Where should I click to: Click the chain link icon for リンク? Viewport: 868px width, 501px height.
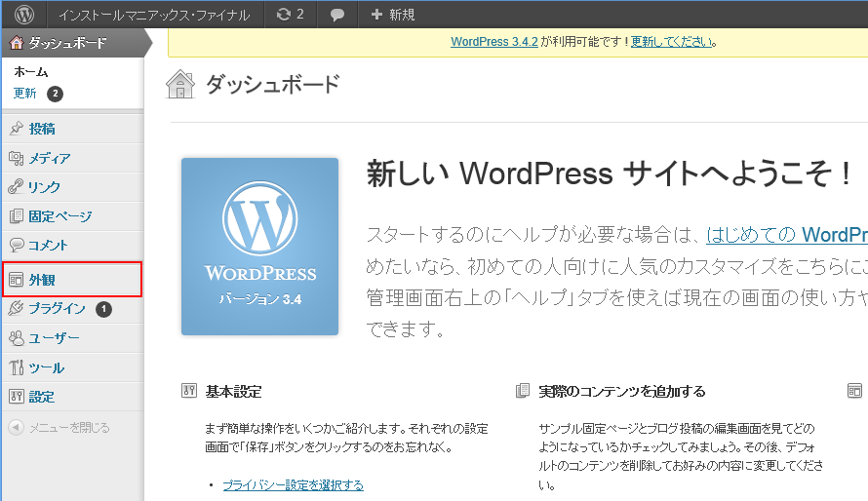pos(16,187)
